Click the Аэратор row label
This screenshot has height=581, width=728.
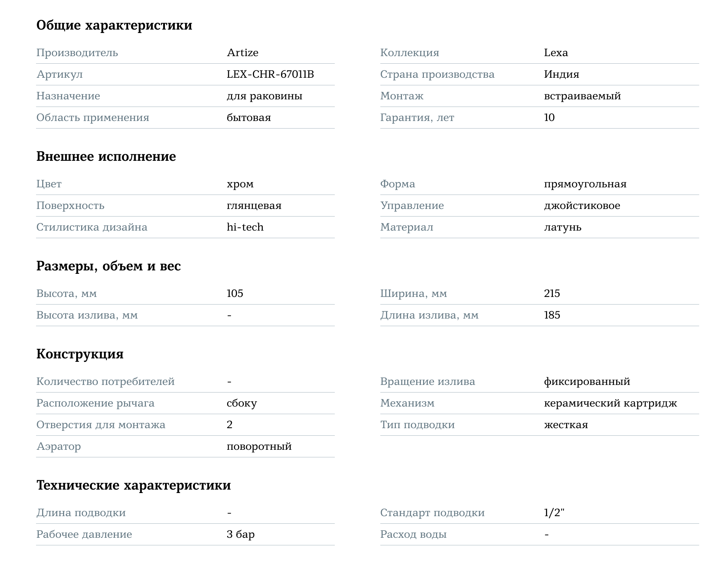[x=59, y=446]
